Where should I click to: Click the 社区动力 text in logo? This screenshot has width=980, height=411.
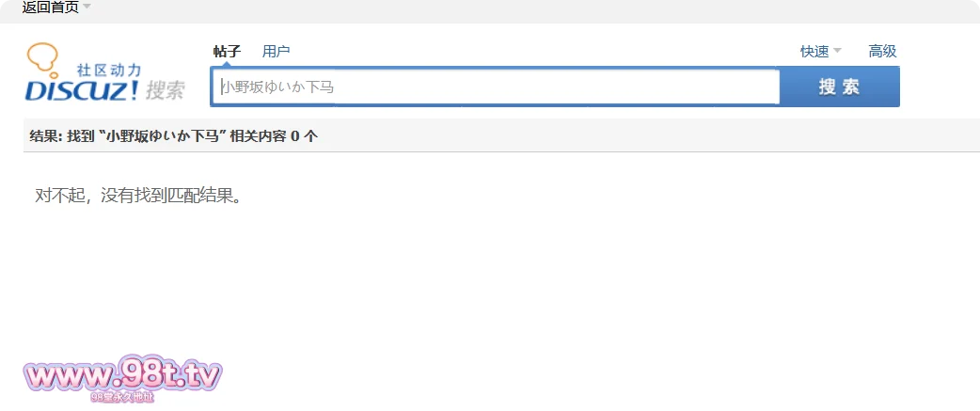pos(109,71)
